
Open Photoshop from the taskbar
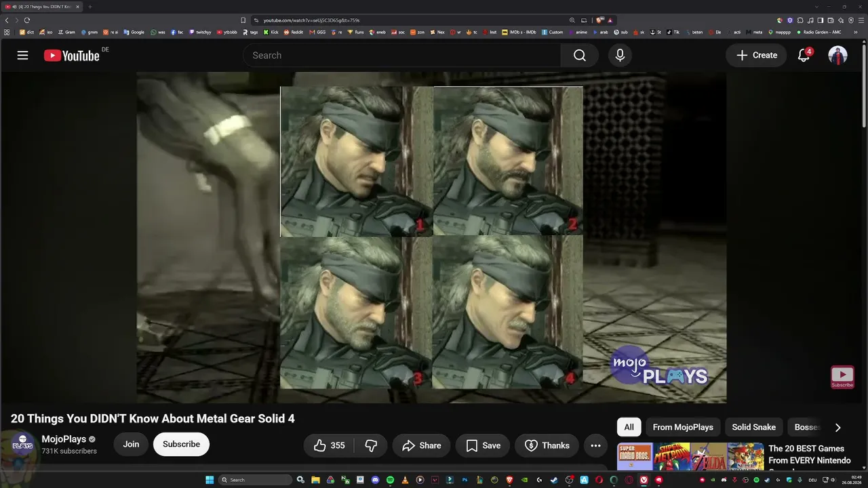point(465,480)
